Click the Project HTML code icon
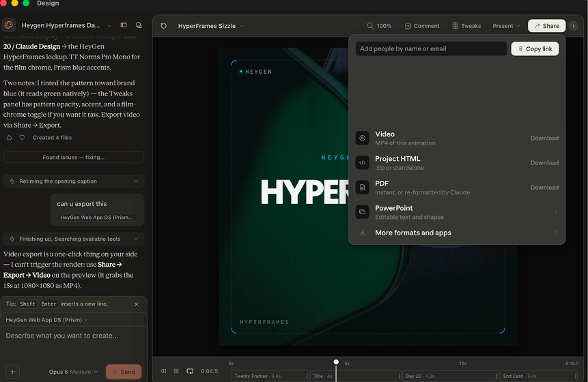 point(362,162)
